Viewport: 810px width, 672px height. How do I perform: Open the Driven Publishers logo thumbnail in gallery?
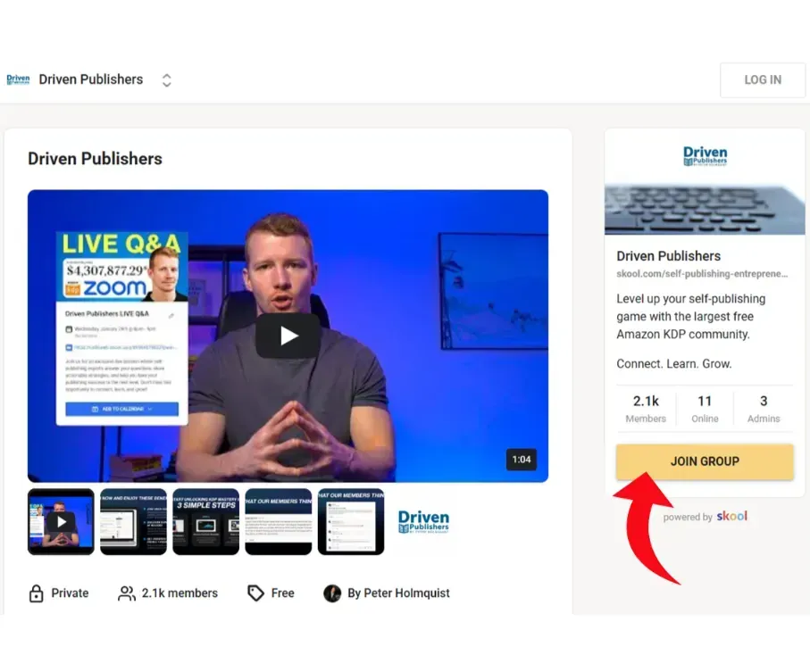[x=423, y=522]
